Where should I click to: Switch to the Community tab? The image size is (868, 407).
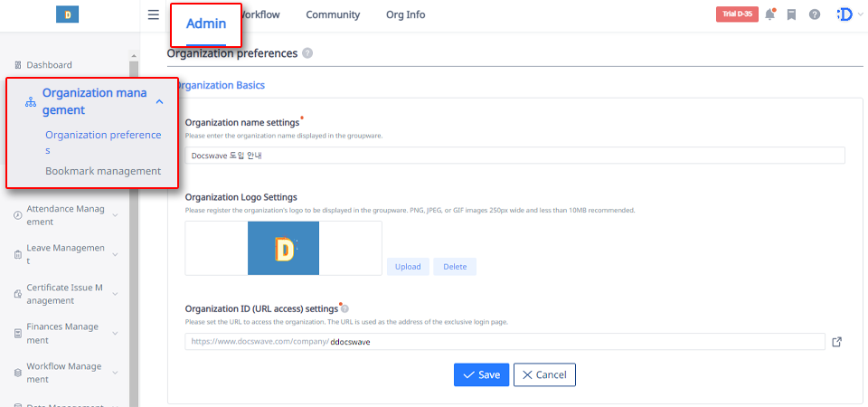(x=333, y=14)
